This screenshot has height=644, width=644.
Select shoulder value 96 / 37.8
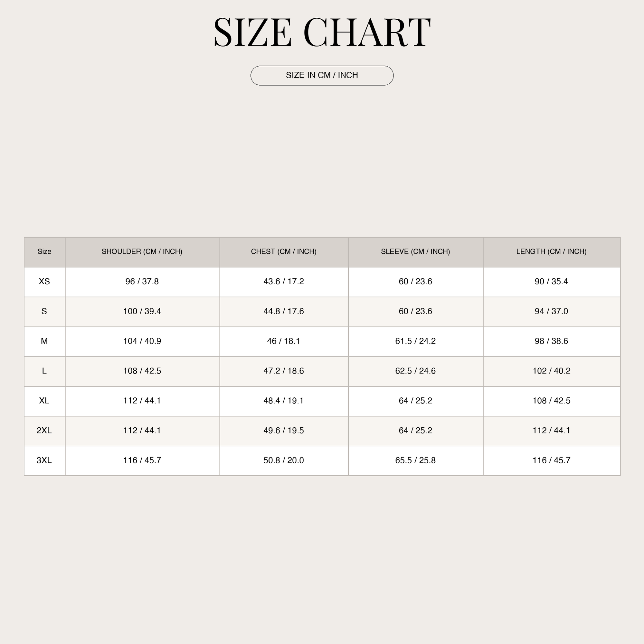click(142, 281)
